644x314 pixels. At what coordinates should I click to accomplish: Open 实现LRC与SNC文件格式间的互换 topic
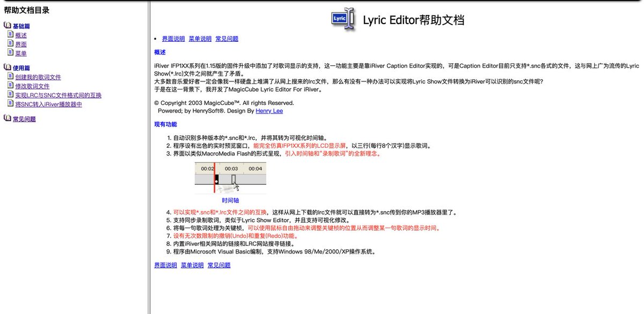(58, 95)
